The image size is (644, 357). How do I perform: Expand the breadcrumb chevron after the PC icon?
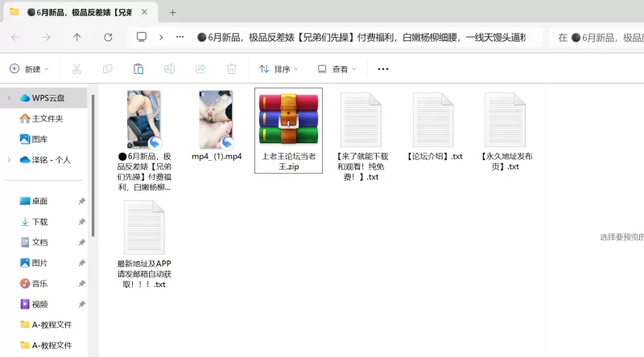click(x=161, y=37)
